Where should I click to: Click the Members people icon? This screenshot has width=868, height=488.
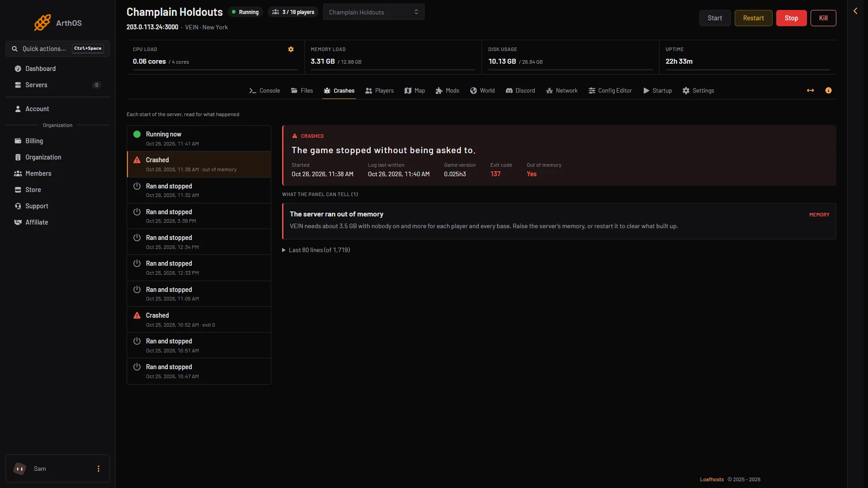click(x=18, y=174)
